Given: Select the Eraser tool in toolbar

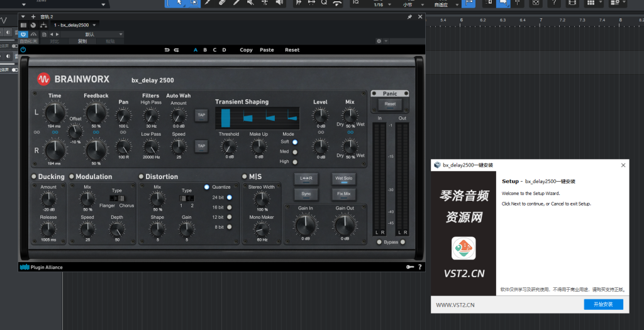Looking at the screenshot, I should point(222,3).
